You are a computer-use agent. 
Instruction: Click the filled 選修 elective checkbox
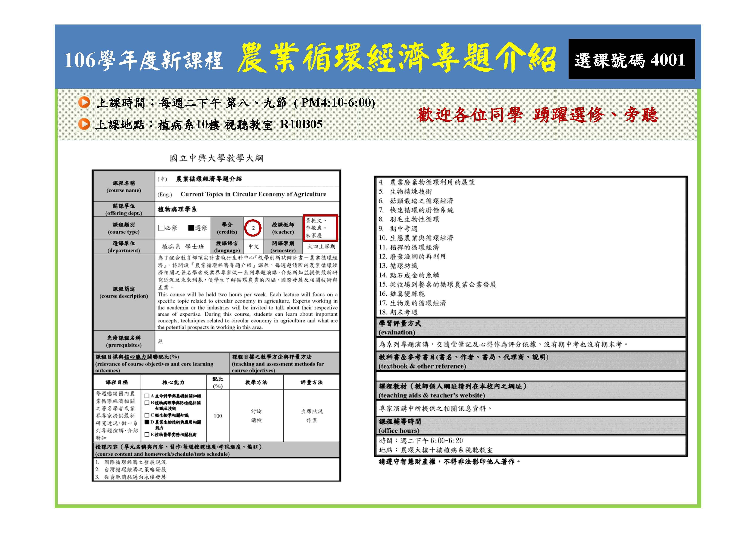pos(191,228)
